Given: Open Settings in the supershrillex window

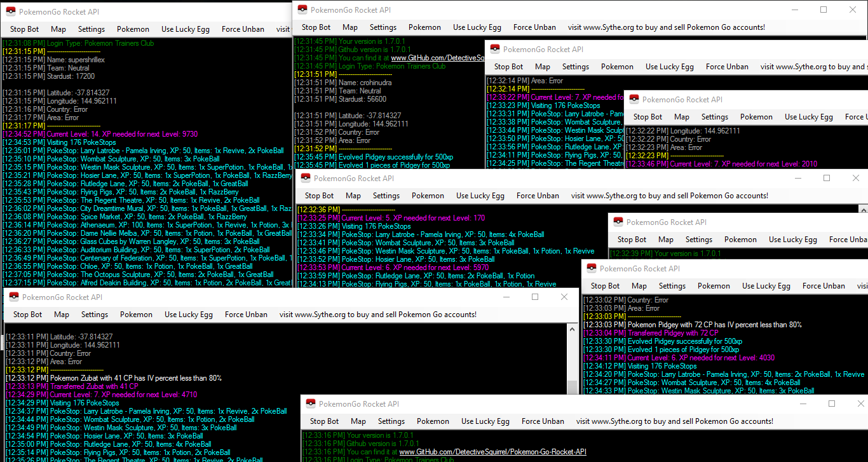Looking at the screenshot, I should (x=92, y=29).
